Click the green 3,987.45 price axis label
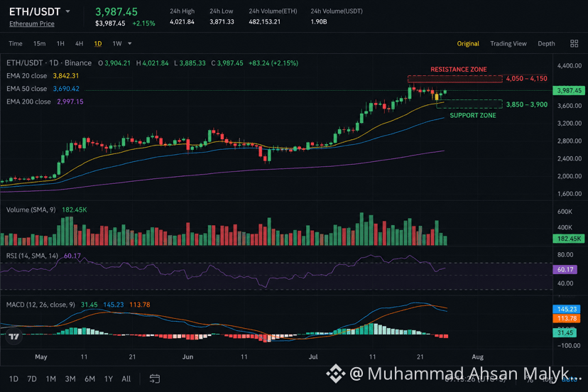Viewport: 588px width, 392px height. (x=569, y=90)
